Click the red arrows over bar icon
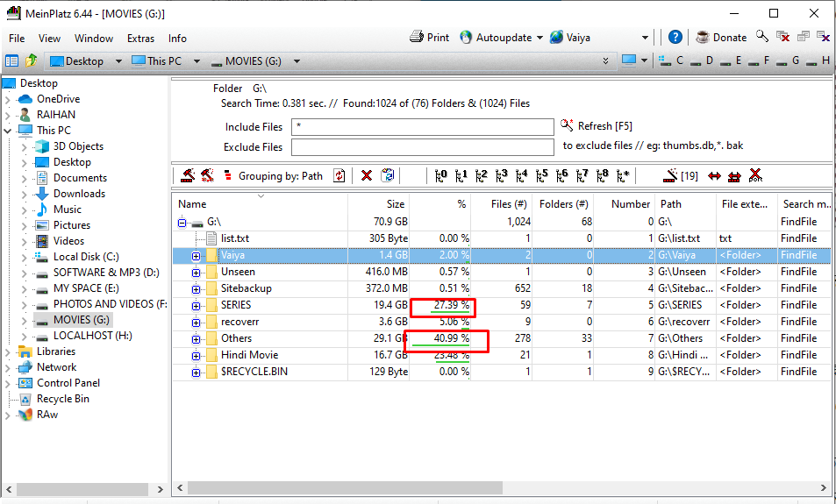This screenshot has height=504, width=836. coord(734,176)
